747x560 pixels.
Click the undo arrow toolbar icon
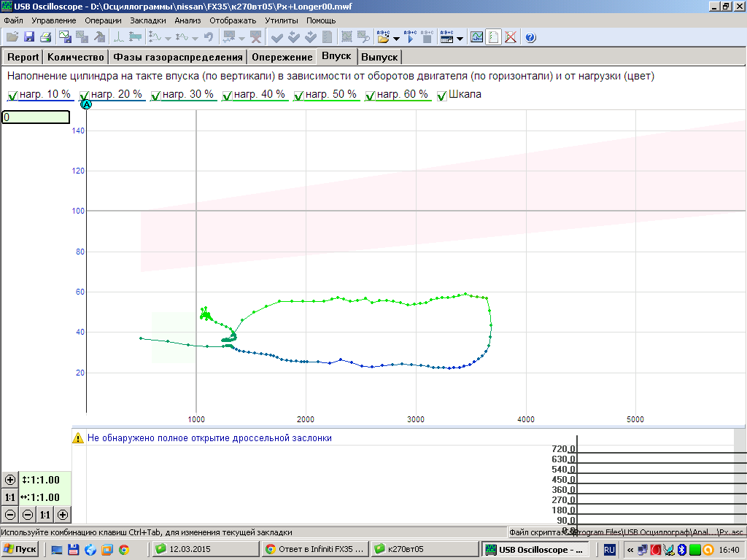click(209, 37)
